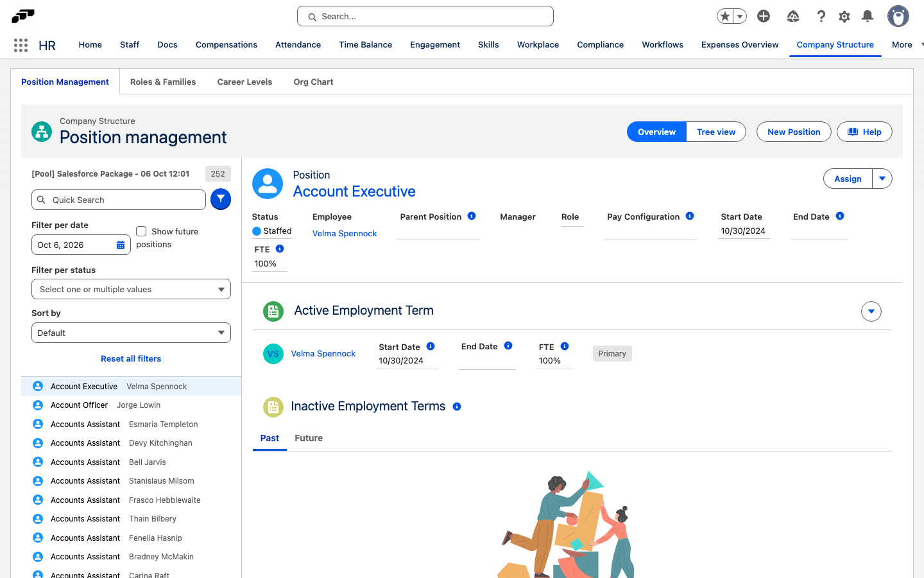924x578 pixels.
Task: Click the help question mark icon
Action: 821,16
